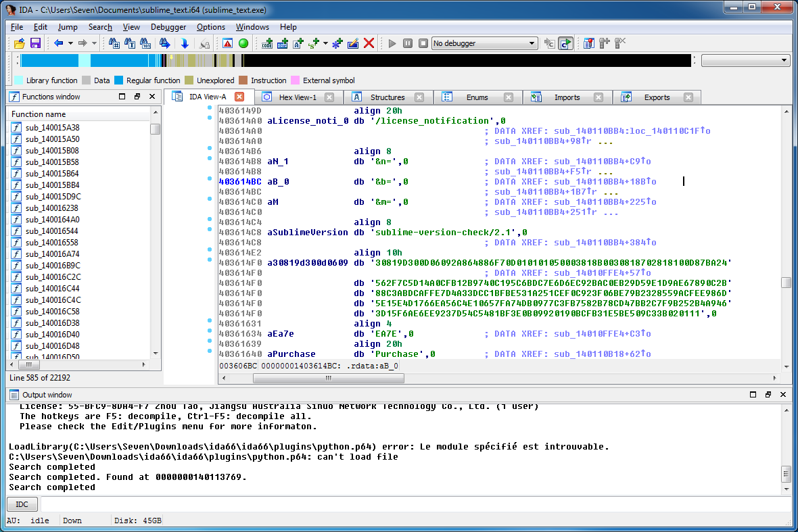The image size is (798, 532).
Task: Click the grey arrow C source icon
Action: (x=549, y=43)
